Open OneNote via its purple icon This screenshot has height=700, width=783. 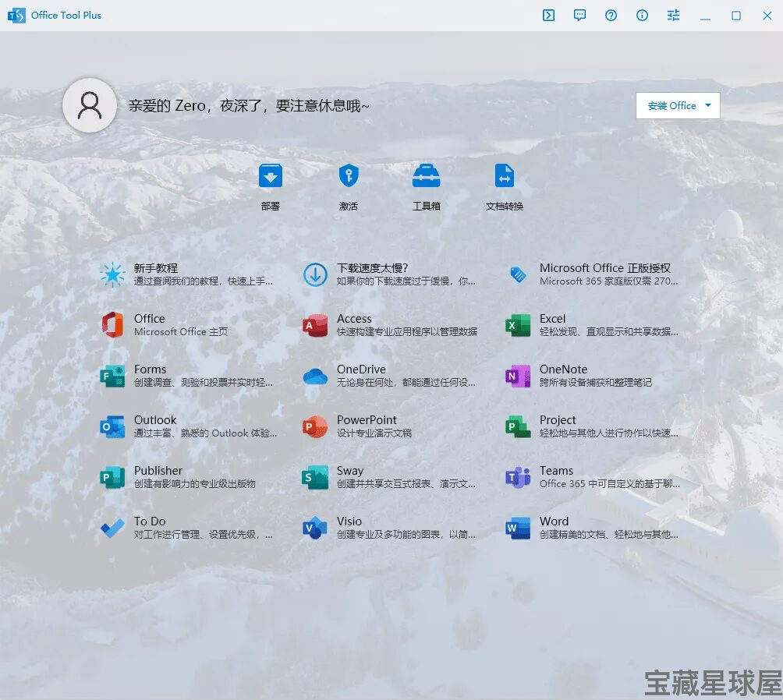pos(518,376)
